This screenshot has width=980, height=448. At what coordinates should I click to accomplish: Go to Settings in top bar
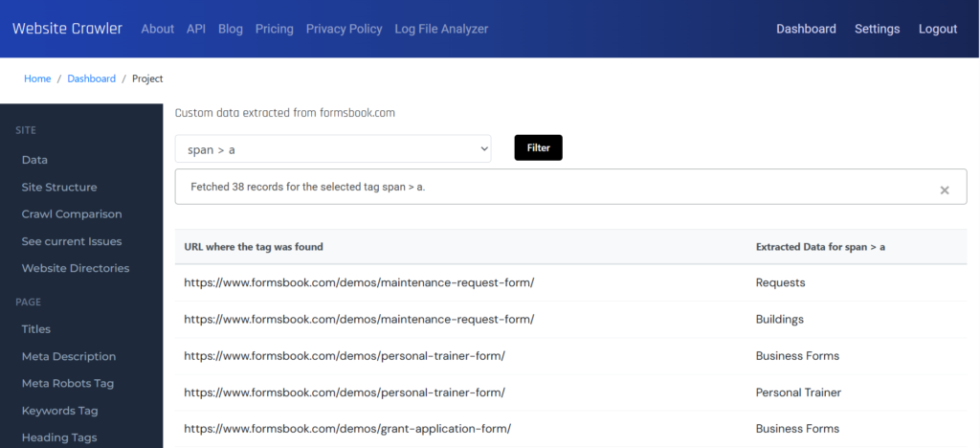click(877, 29)
